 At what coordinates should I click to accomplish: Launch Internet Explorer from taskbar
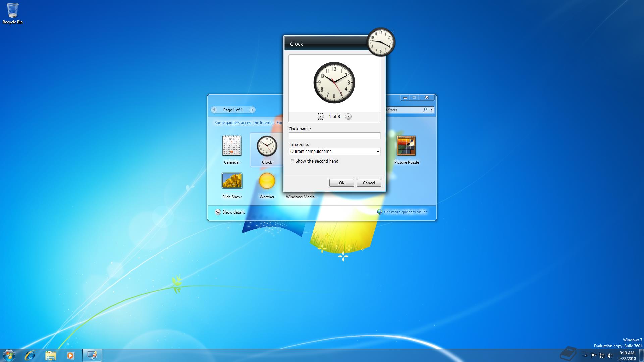coord(30,355)
